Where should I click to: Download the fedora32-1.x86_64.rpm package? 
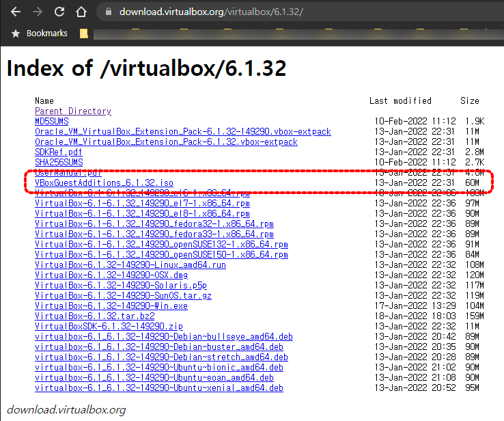(x=154, y=224)
